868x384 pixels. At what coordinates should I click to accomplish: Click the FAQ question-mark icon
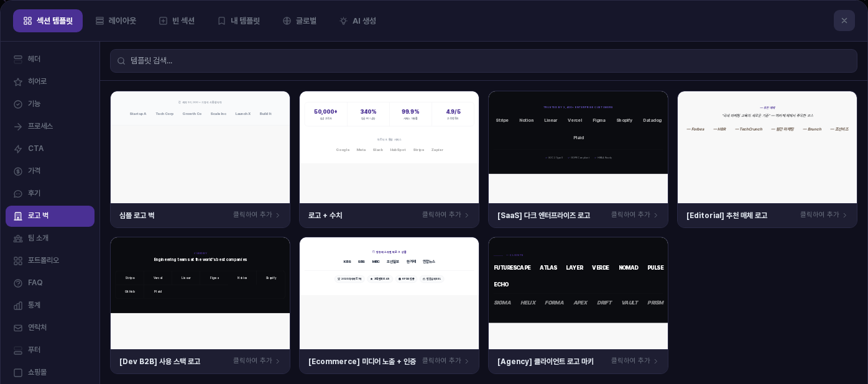[18, 283]
